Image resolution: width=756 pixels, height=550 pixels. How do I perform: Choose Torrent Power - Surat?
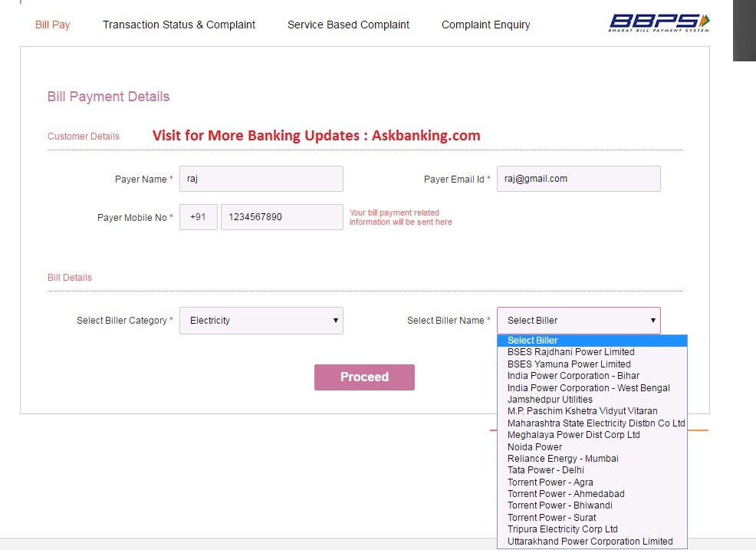(x=592, y=518)
